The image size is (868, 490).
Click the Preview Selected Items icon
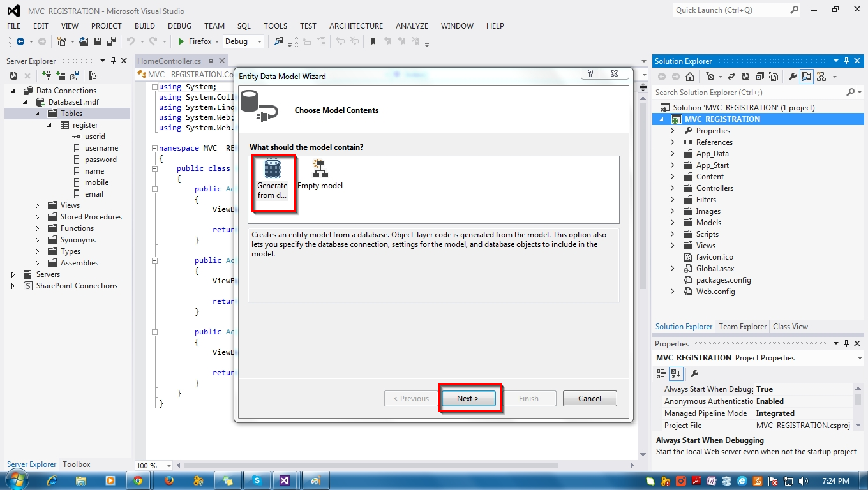click(807, 76)
